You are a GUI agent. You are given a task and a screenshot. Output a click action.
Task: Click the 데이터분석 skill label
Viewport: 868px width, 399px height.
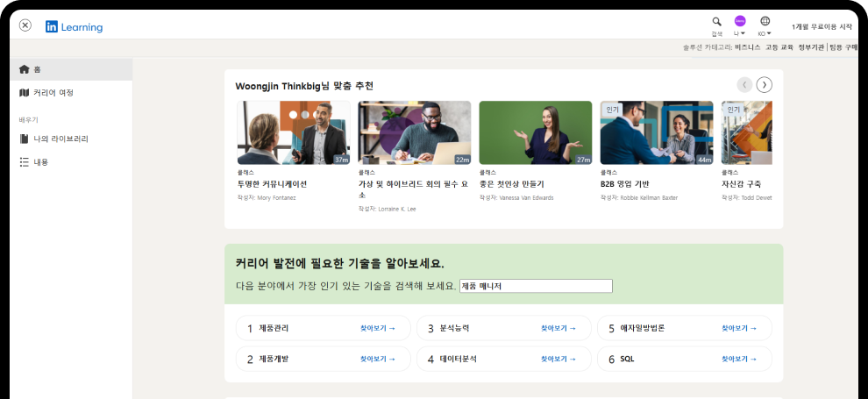click(x=458, y=360)
